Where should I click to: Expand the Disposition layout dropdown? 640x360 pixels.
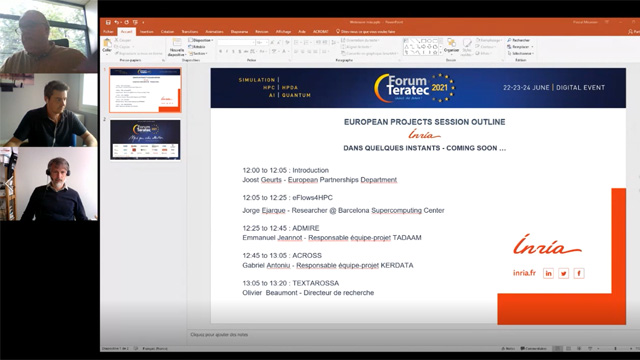point(201,40)
